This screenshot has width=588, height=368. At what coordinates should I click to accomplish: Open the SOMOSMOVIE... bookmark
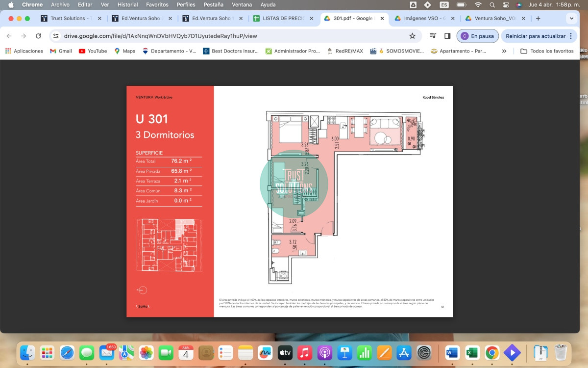[x=397, y=51]
